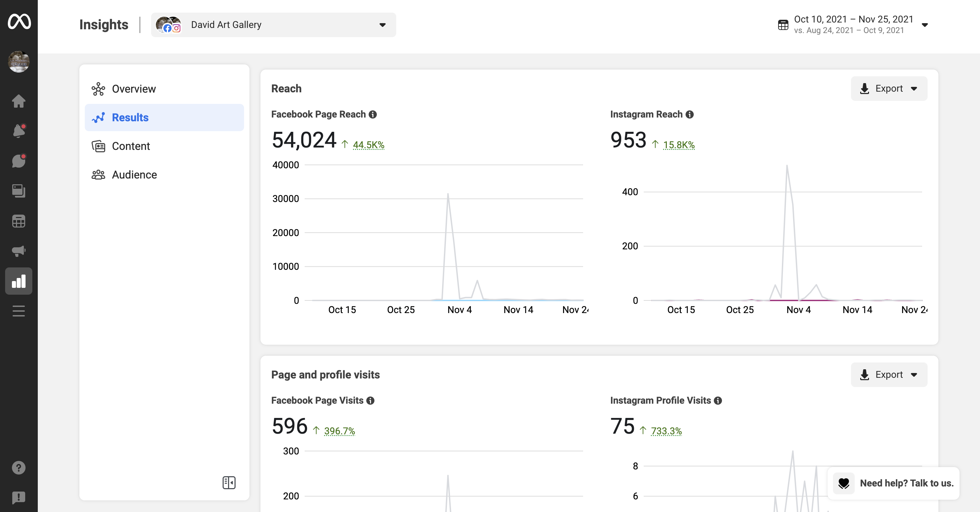Open Notifications bell icon
Viewport: 980px width, 512px height.
(19, 131)
